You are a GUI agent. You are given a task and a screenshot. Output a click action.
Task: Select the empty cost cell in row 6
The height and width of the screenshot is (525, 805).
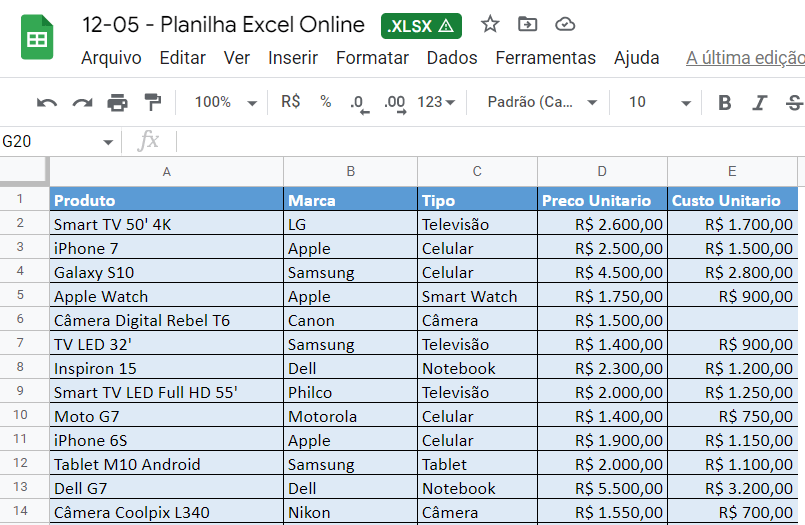coord(732,320)
